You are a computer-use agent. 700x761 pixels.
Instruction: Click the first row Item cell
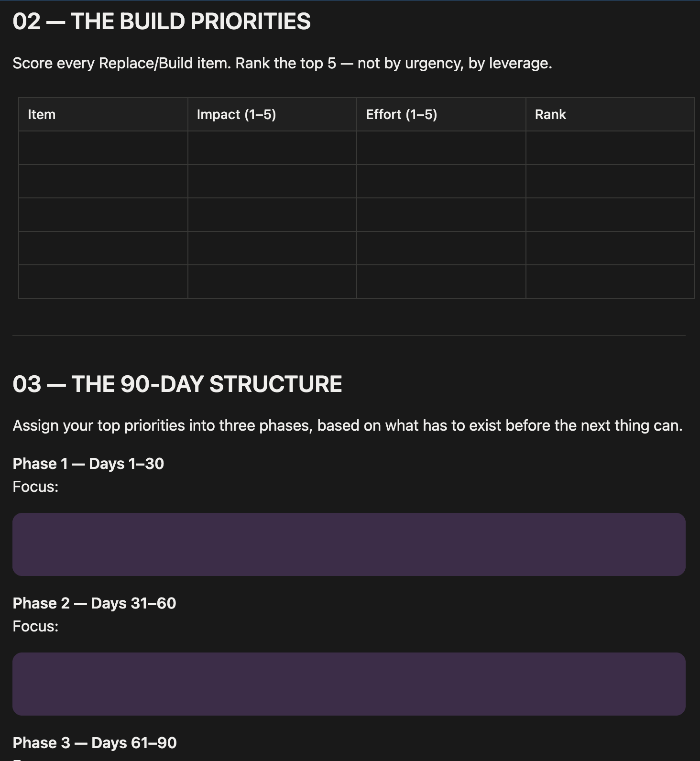click(103, 148)
